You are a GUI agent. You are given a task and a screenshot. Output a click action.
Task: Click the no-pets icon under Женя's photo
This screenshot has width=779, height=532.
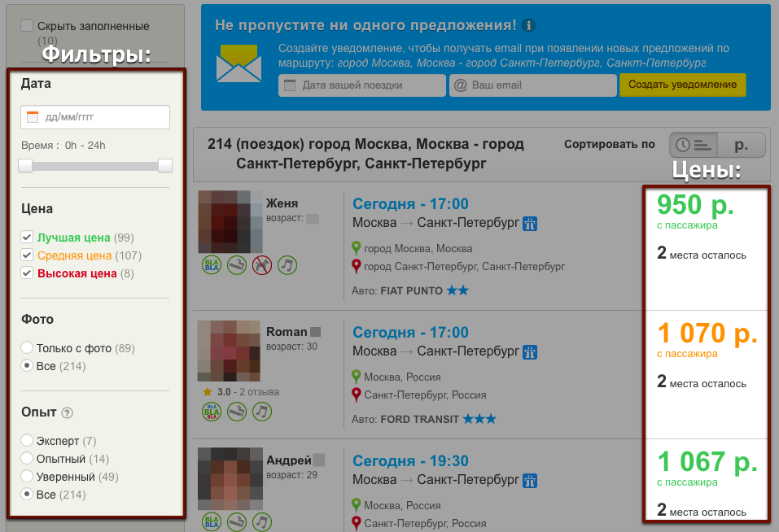pos(262,264)
